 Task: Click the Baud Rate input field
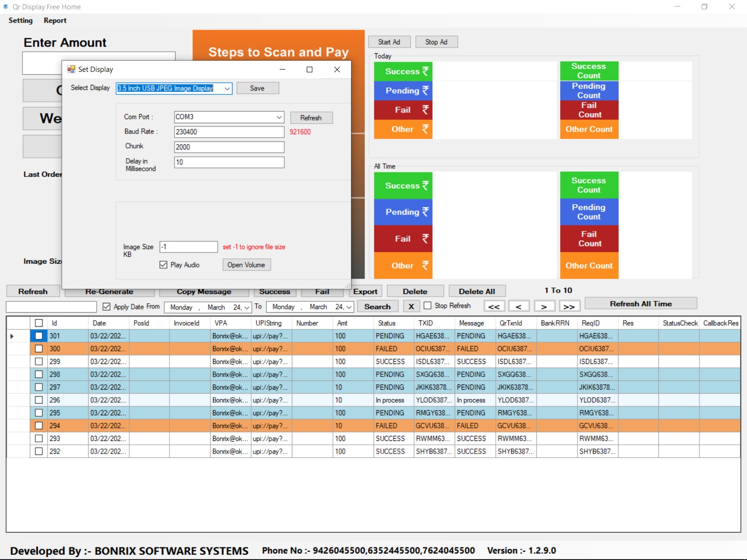(229, 132)
